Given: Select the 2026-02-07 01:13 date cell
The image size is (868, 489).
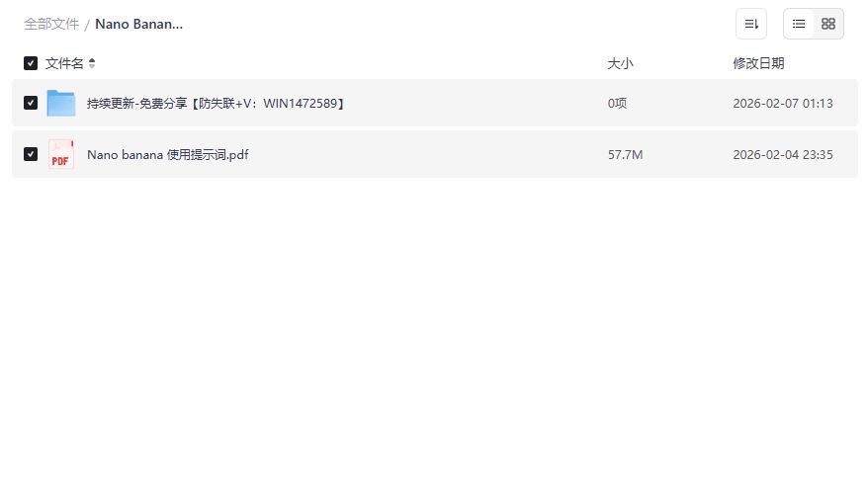Looking at the screenshot, I should pyautogui.click(x=783, y=104).
